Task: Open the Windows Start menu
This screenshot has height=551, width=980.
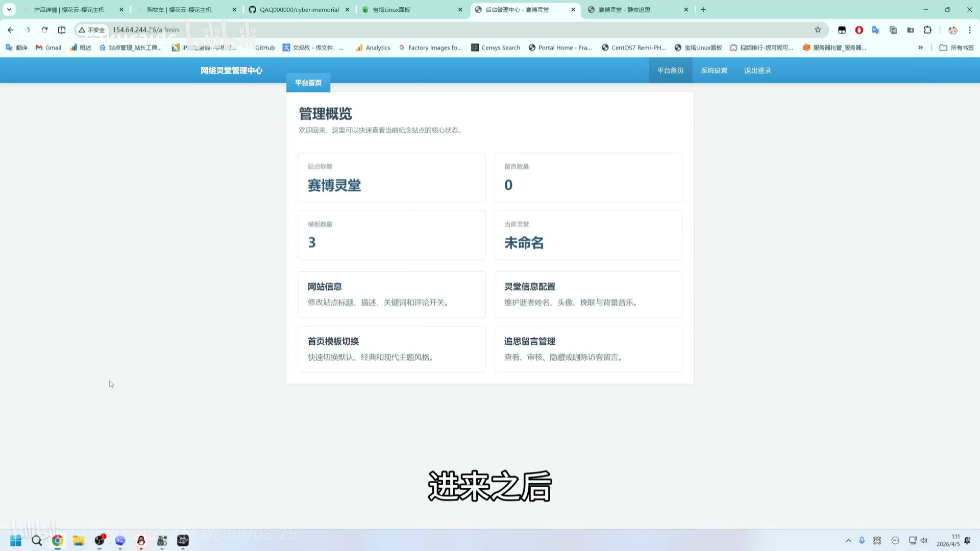Action: click(x=15, y=540)
